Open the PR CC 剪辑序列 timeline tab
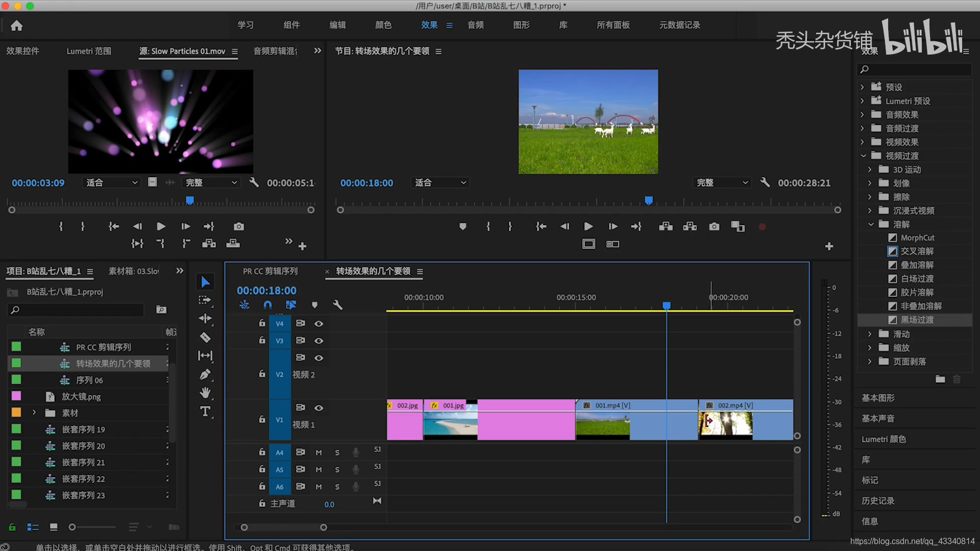980x551 pixels. [x=270, y=271]
